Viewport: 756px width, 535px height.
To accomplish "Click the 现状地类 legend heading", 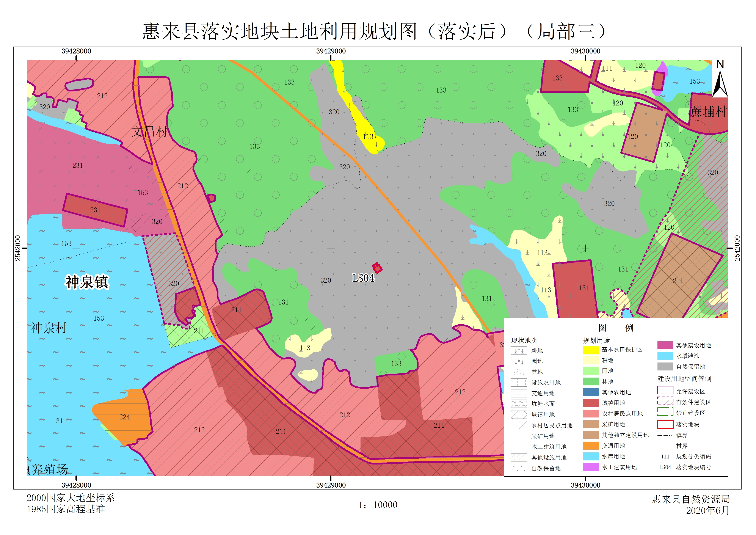I will coord(524,341).
